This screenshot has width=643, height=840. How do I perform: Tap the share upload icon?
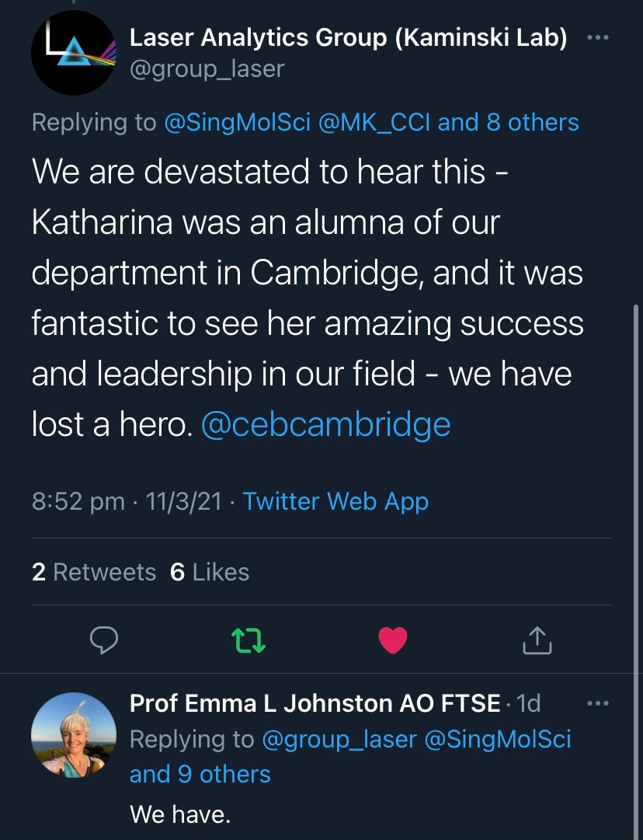tap(537, 639)
